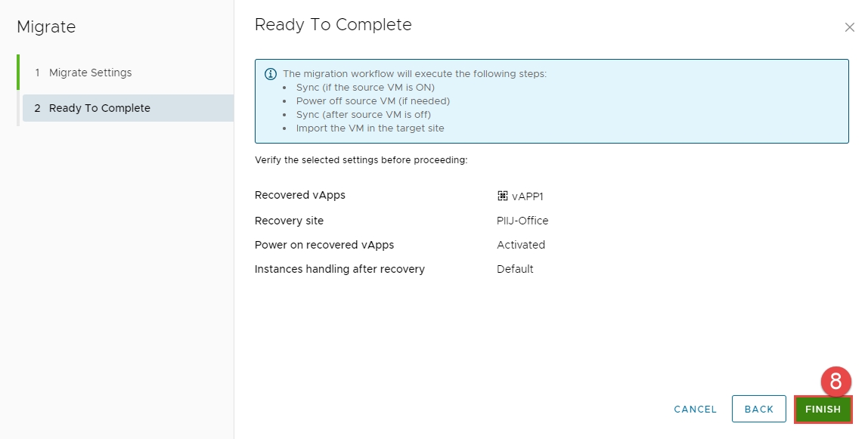
Task: Close the Migrate dialog with the X
Action: pos(849,27)
